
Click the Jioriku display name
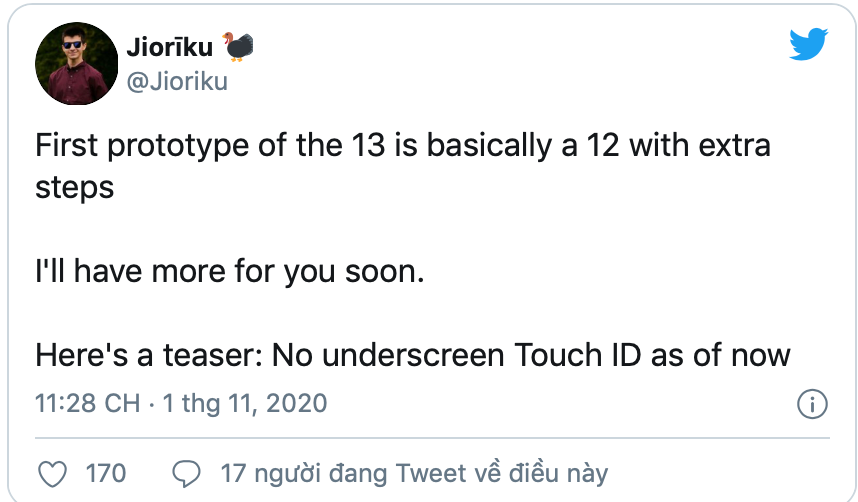pyautogui.click(x=170, y=46)
